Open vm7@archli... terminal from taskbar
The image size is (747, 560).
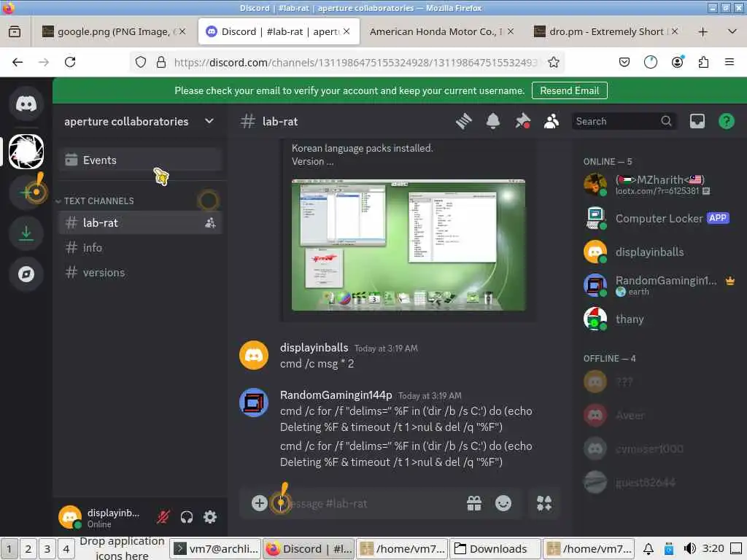pyautogui.click(x=216, y=549)
